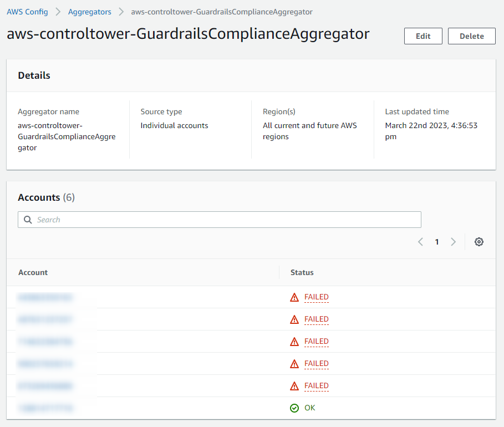504x427 pixels.
Task: Click the green check icon beside OK
Action: (x=294, y=408)
